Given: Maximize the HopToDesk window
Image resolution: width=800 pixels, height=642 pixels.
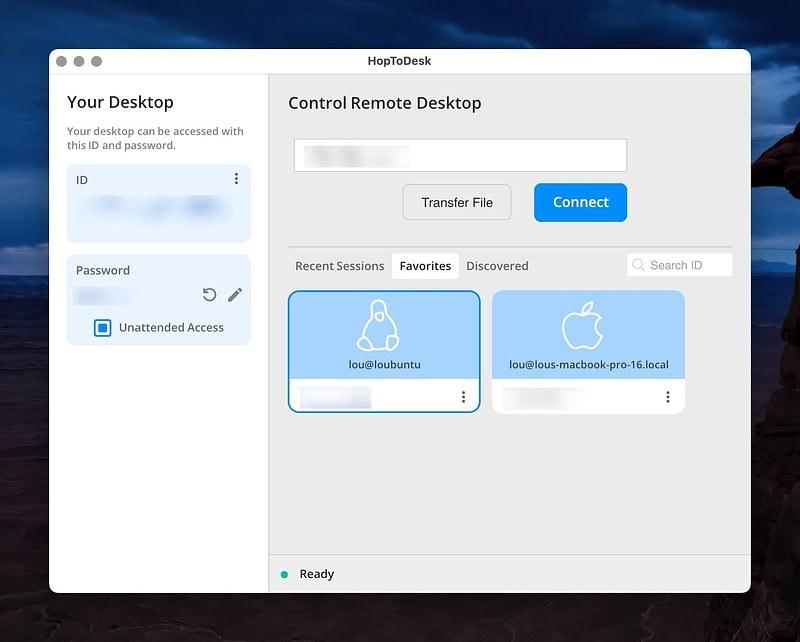Looking at the screenshot, I should pyautogui.click(x=96, y=61).
